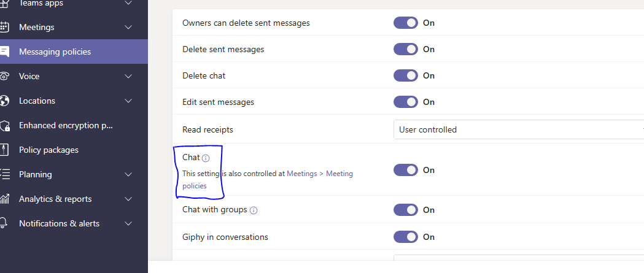Click the Analytics & reports chart icon

pos(4,199)
